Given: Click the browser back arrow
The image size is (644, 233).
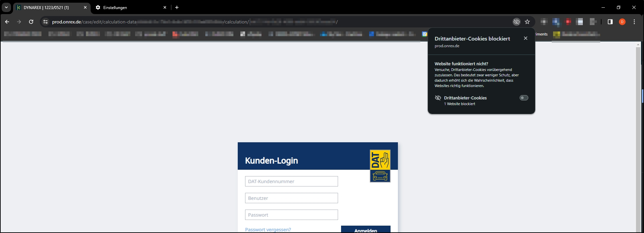Looking at the screenshot, I should (7, 22).
